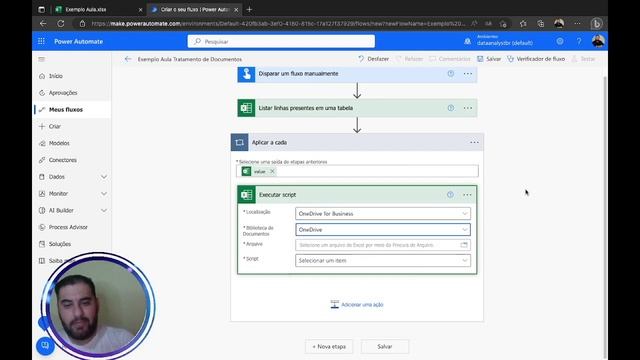Collapse the left navigation hamburger menu
640x360 pixels.
pos(42,59)
